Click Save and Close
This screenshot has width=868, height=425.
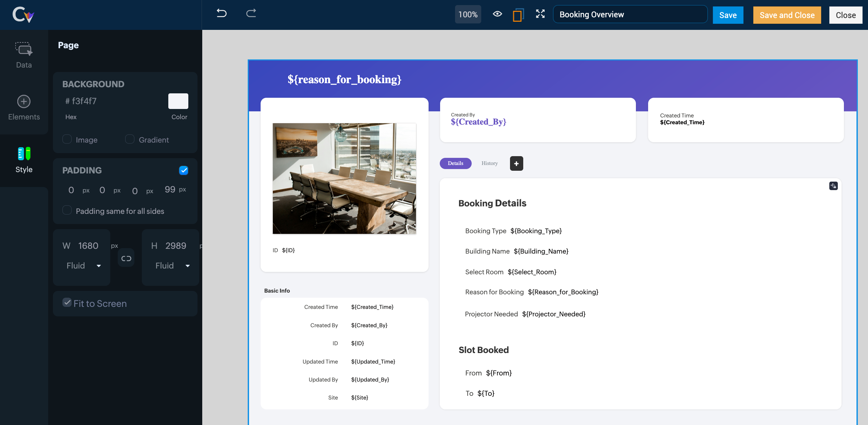pos(787,15)
